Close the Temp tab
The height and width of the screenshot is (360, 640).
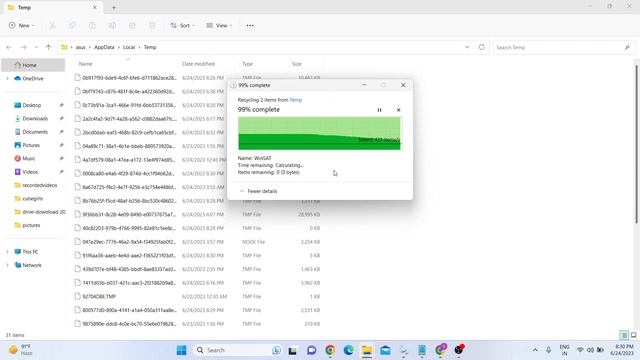pyautogui.click(x=95, y=8)
